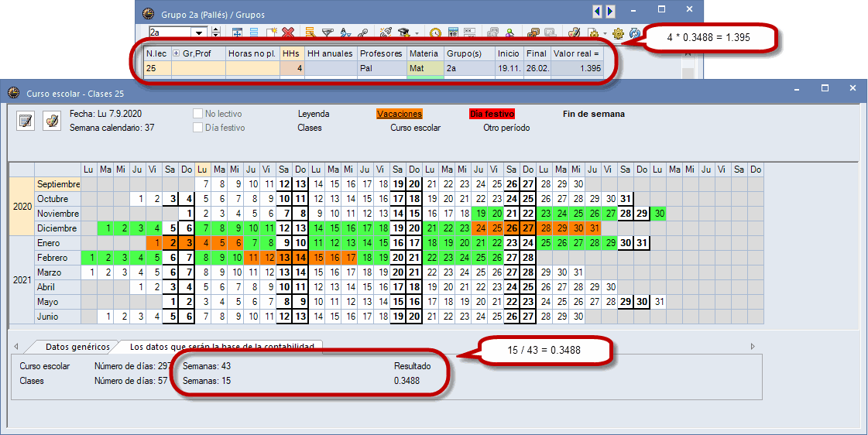Go to previous group with left arrow
Viewport: 868px width, 435px height.
click(597, 11)
